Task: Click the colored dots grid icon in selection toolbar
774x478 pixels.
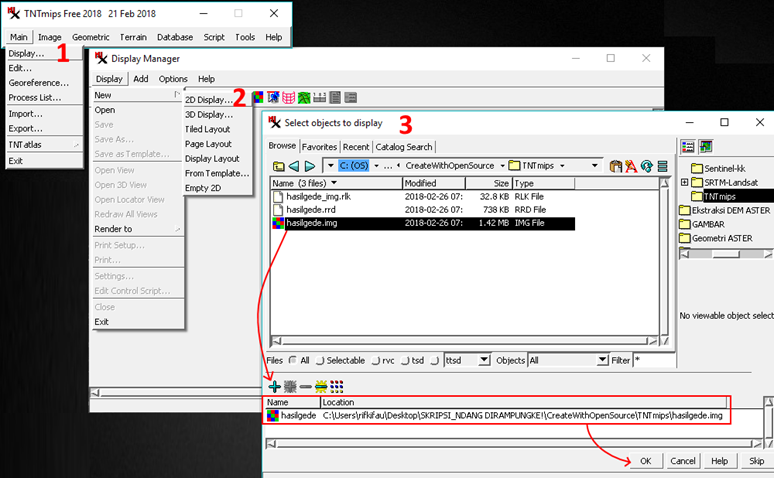Action: point(337,386)
